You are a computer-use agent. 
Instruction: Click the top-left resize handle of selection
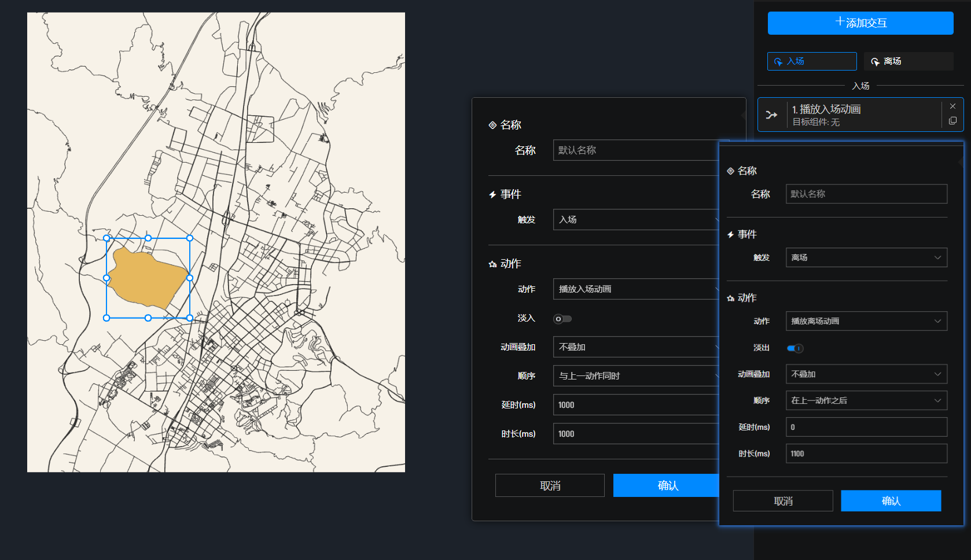pyautogui.click(x=106, y=238)
